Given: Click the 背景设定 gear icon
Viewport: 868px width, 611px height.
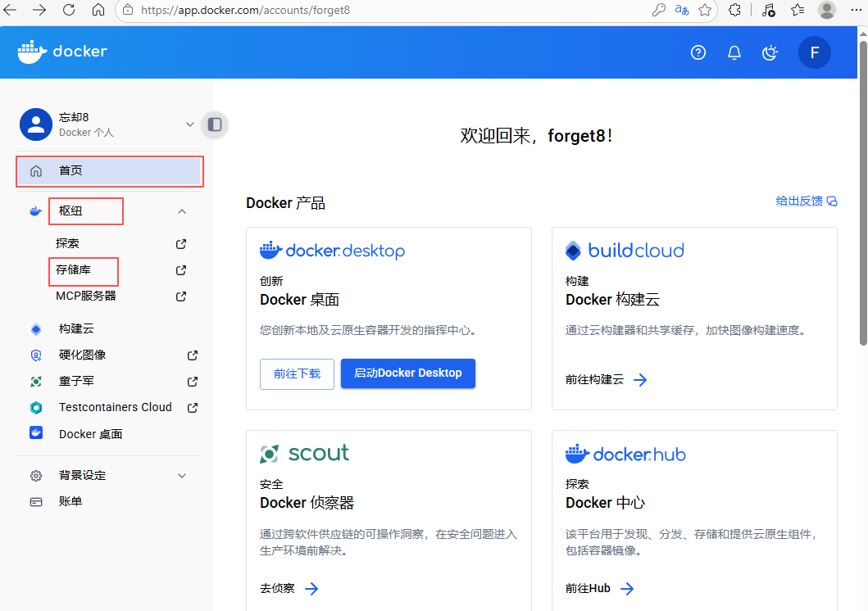Looking at the screenshot, I should [36, 476].
